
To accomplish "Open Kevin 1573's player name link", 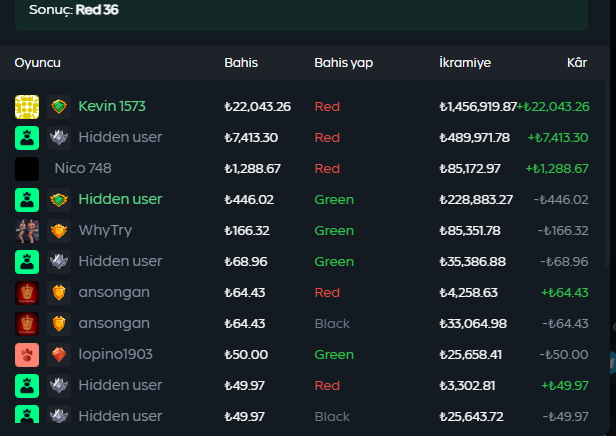I will [x=112, y=106].
